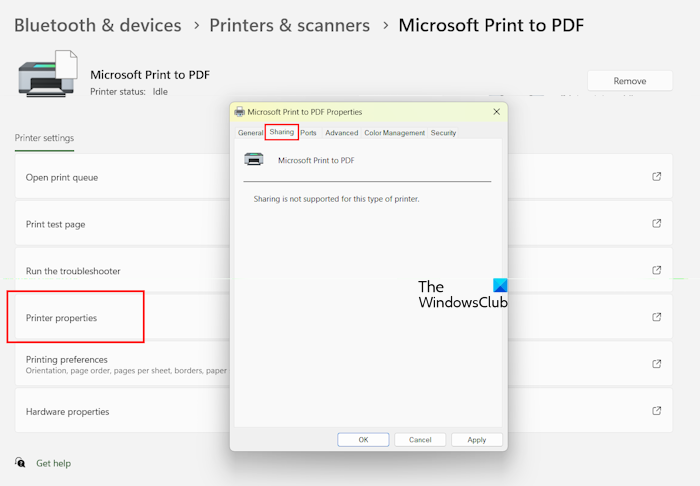
Task: Open the Get help link
Action: point(54,463)
